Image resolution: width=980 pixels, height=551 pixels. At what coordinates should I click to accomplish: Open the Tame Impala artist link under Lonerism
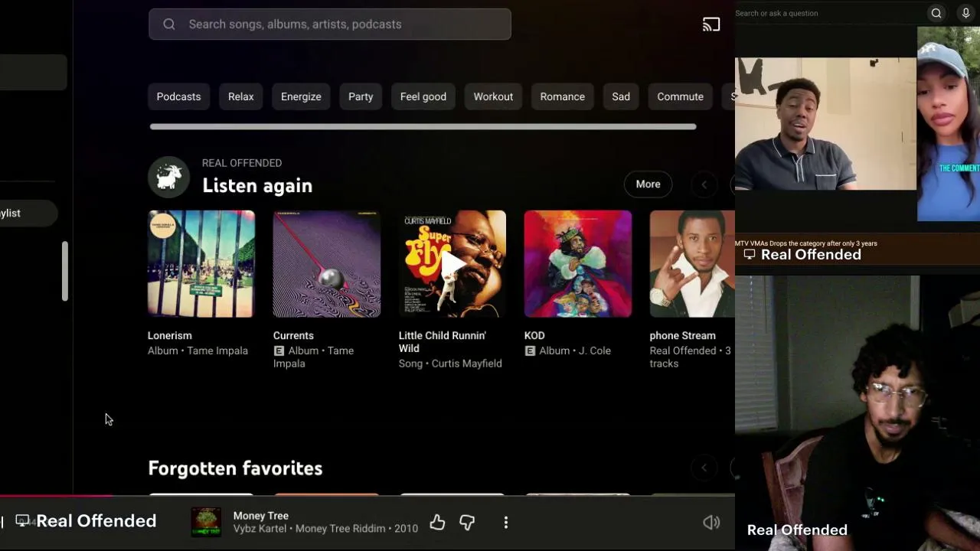click(215, 350)
